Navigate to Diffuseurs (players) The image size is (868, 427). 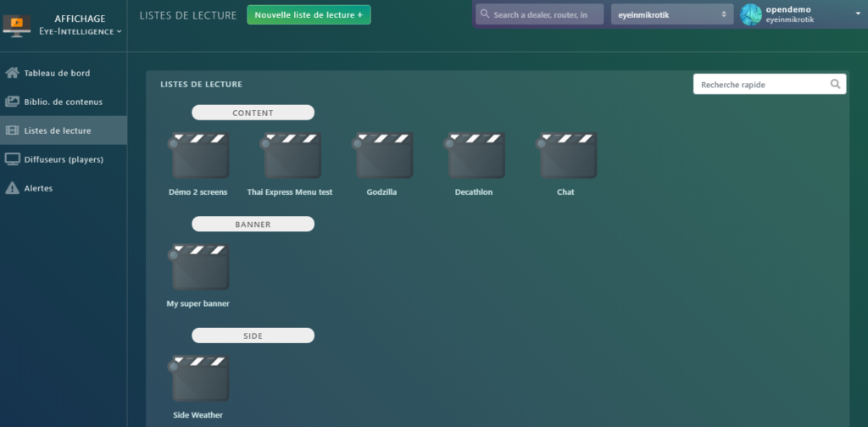pos(64,159)
